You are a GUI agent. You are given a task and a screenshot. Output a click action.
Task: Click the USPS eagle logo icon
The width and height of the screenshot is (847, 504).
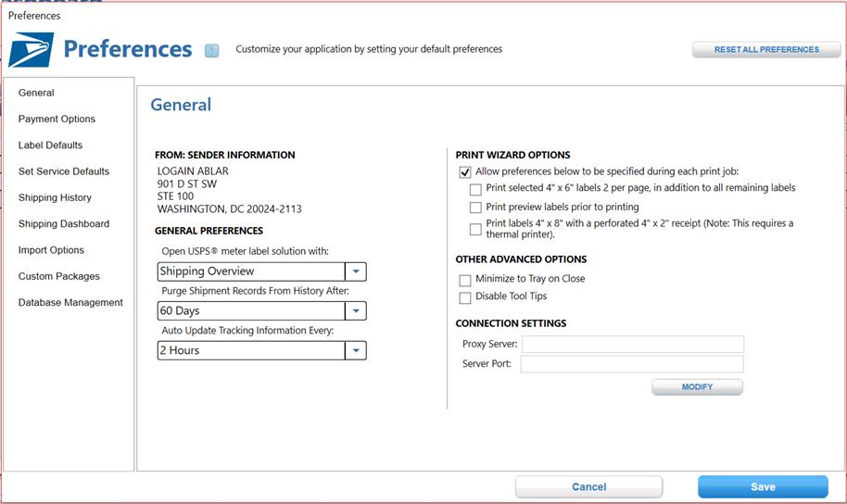[x=32, y=50]
